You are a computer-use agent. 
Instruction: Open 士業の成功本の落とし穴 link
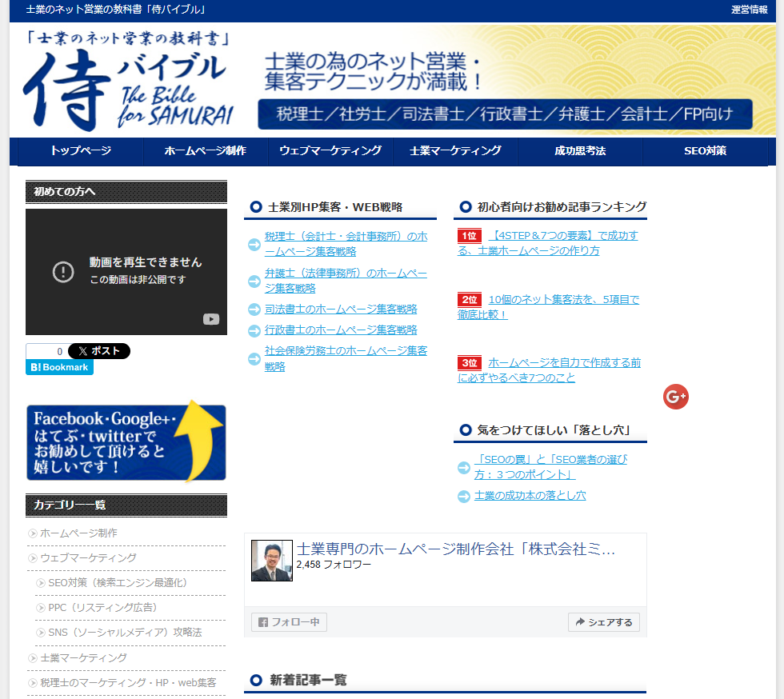pyautogui.click(x=530, y=496)
